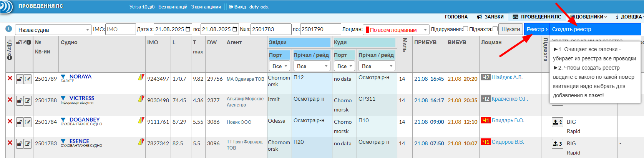Delete the DOGANBEY row with the red X
The image size is (644, 158).
coord(10,121)
